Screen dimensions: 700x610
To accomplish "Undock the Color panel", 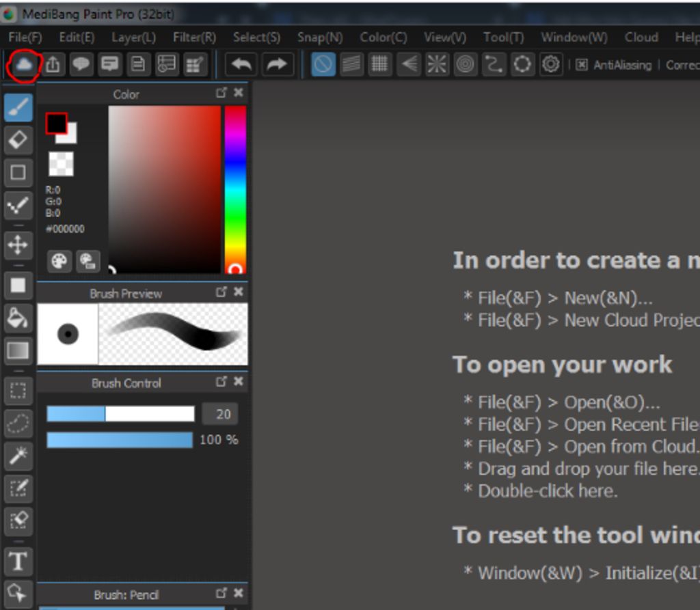I will coord(221,92).
